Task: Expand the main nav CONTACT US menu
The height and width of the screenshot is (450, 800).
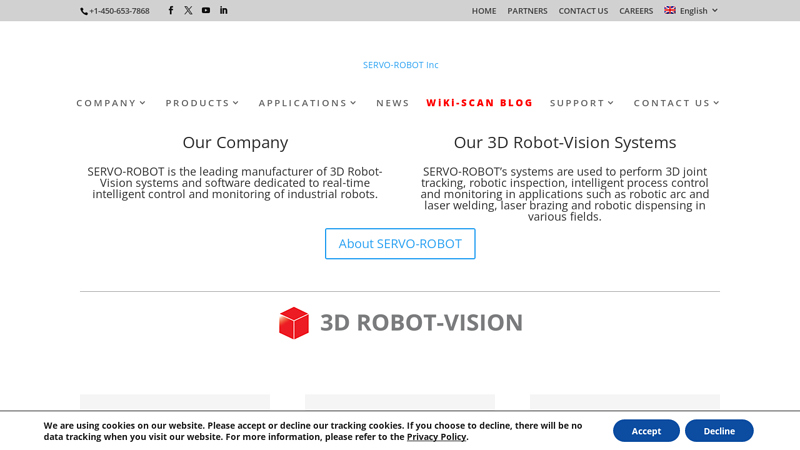Action: (x=677, y=103)
